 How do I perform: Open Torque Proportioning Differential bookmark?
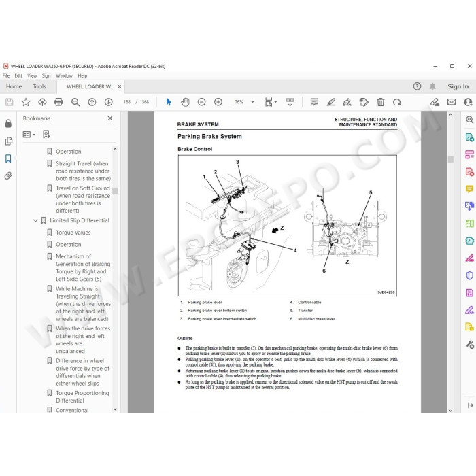tap(82, 396)
